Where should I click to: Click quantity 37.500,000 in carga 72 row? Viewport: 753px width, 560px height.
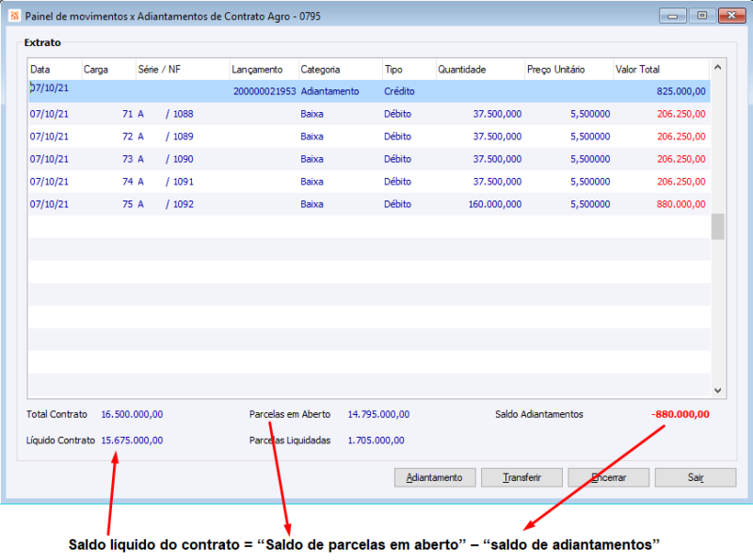tap(497, 136)
